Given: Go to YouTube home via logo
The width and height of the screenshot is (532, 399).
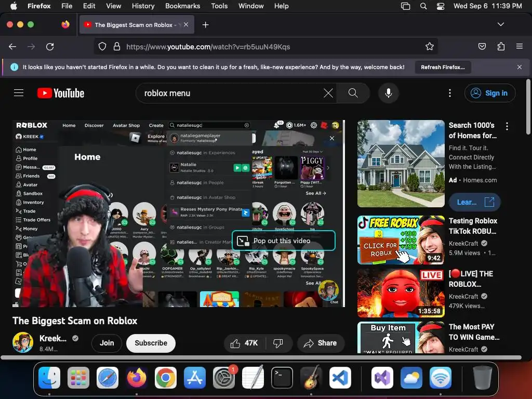Looking at the screenshot, I should pyautogui.click(x=61, y=93).
